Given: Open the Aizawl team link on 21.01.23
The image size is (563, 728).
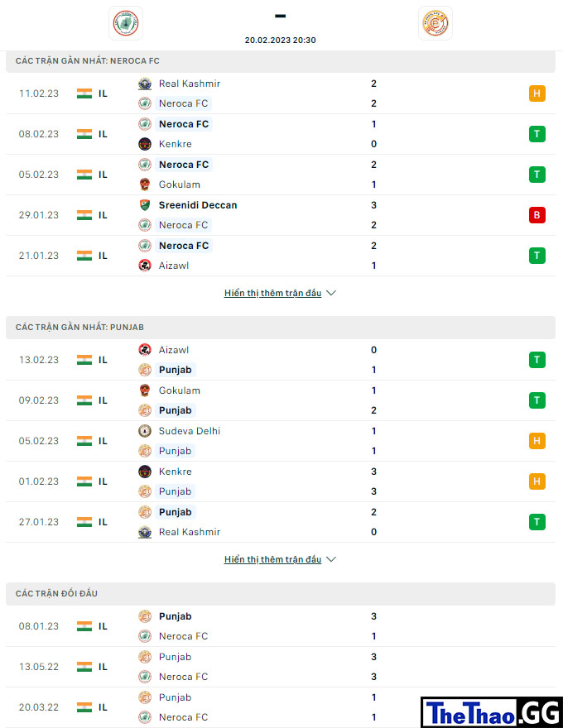Looking at the screenshot, I should (x=174, y=266).
